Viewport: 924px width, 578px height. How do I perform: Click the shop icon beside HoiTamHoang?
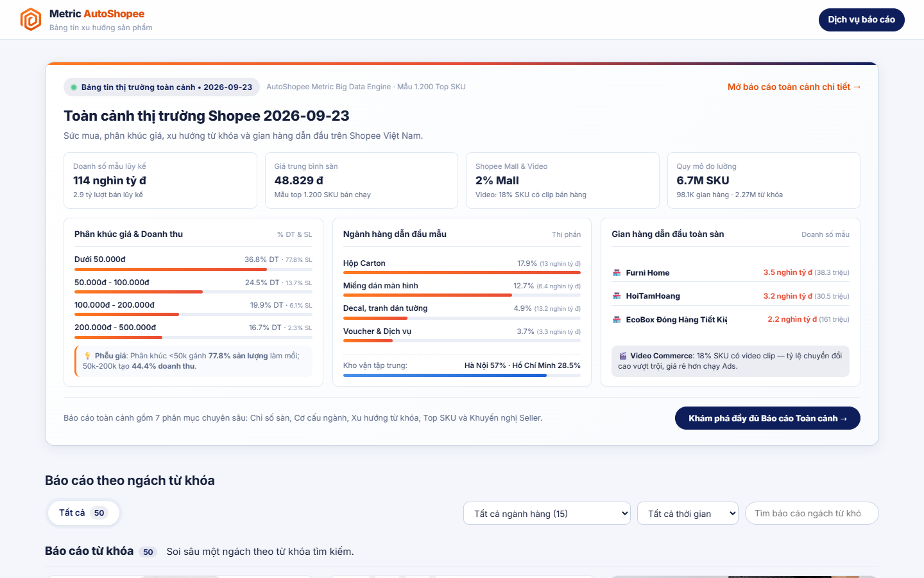pos(617,296)
